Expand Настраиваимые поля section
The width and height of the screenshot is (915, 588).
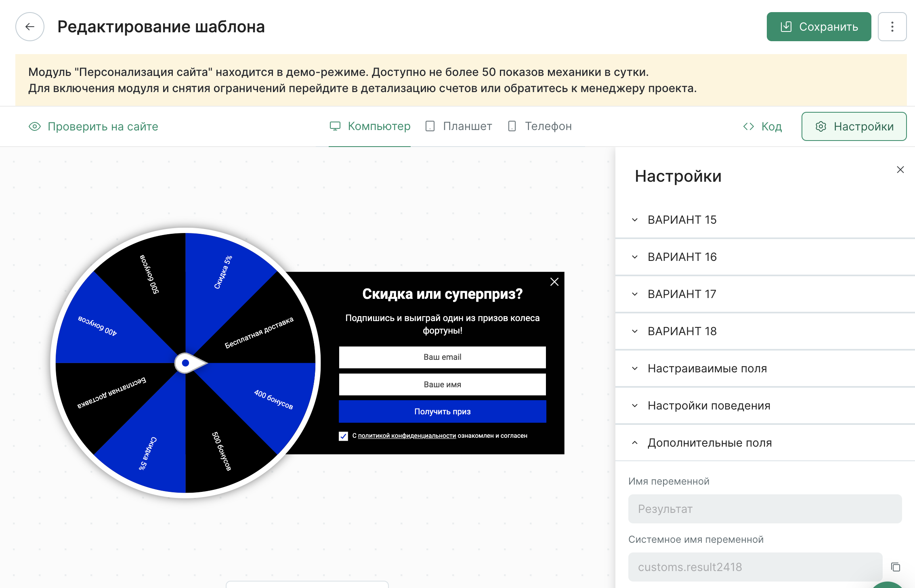[x=765, y=368]
